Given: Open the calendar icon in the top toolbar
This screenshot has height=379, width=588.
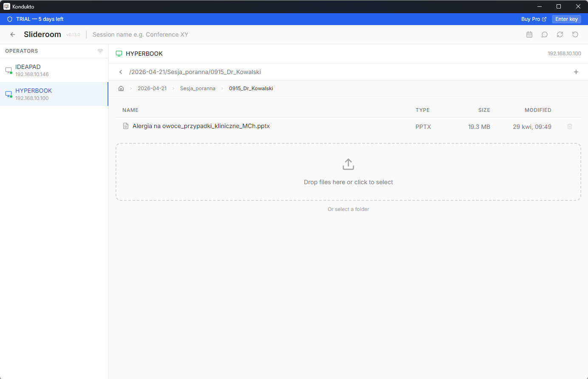Looking at the screenshot, I should tap(529, 34).
